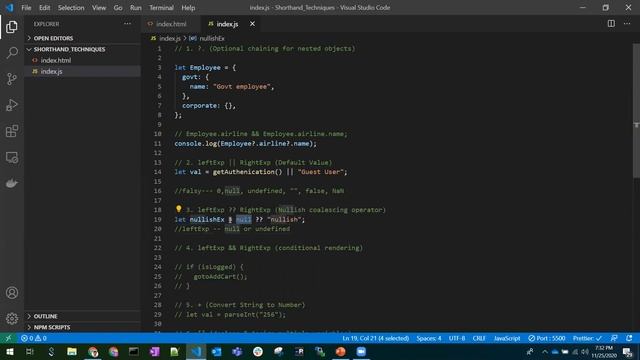
Task: Click the "Guest User" string on line 14
Action: tap(320, 172)
